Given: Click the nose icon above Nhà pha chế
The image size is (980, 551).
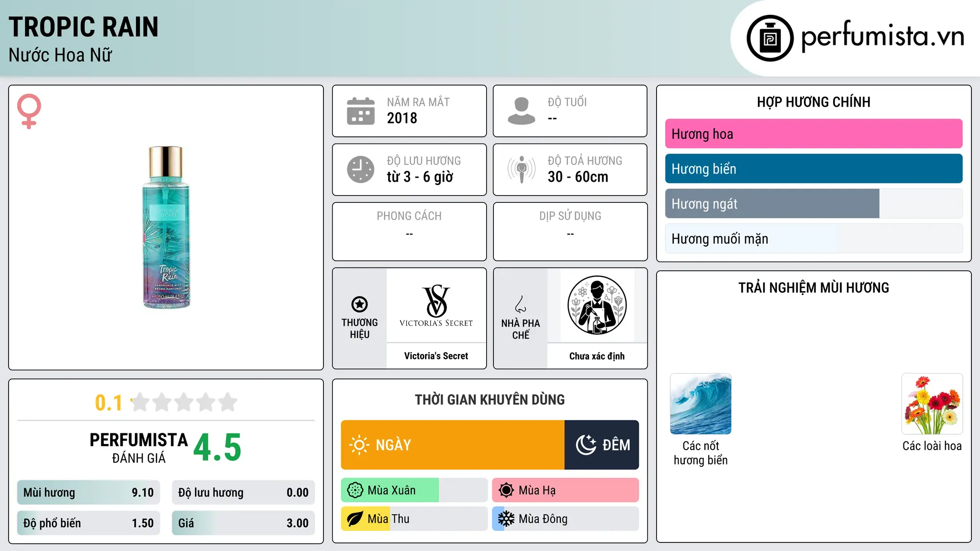Looking at the screenshot, I should [521, 304].
